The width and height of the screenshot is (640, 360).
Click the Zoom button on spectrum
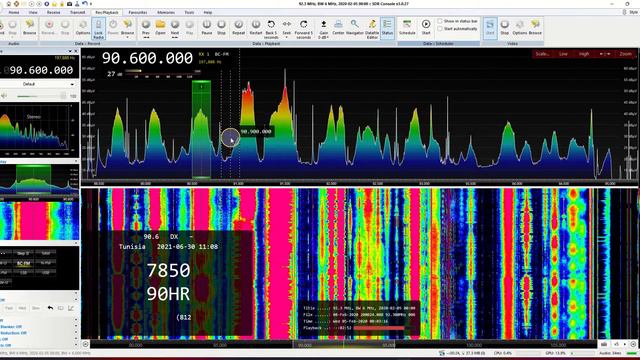[625, 54]
